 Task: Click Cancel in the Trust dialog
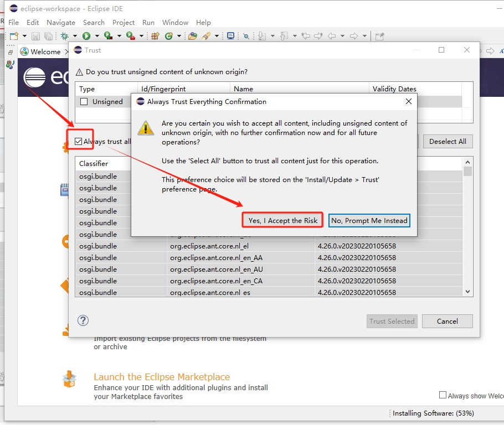click(447, 321)
